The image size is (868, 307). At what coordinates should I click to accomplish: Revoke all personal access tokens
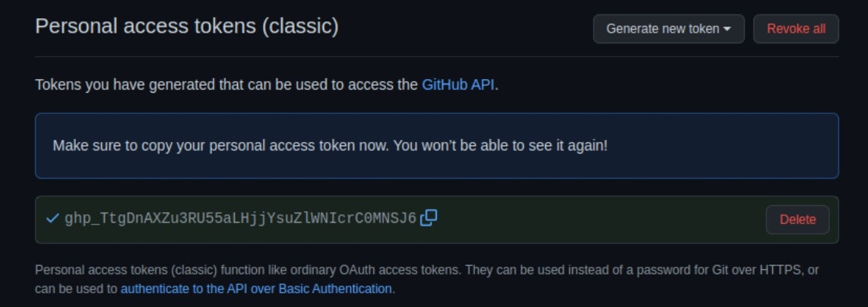tap(796, 29)
